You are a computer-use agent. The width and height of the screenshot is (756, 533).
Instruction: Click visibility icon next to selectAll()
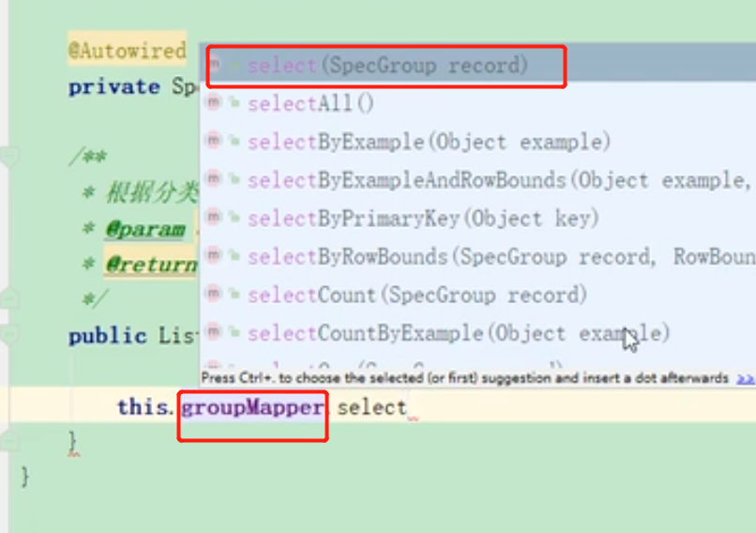coord(234,102)
